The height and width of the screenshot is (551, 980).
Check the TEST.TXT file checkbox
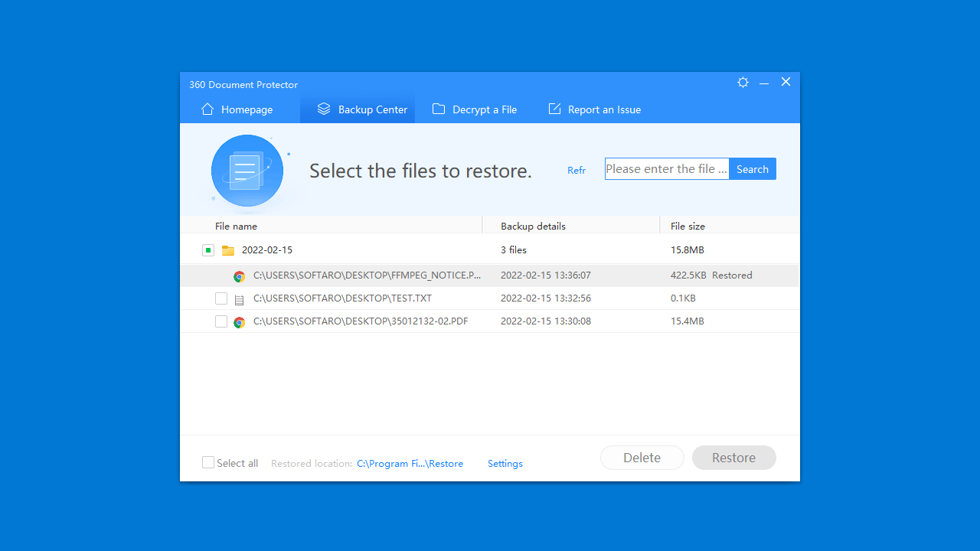tap(221, 298)
